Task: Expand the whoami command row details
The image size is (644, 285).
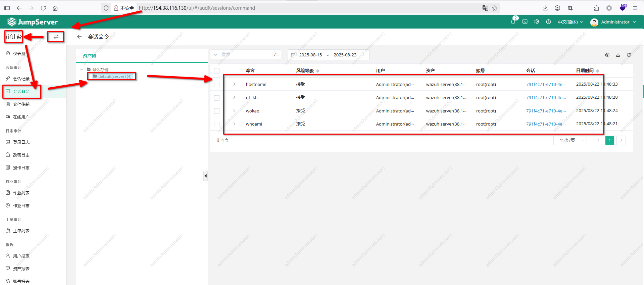Action: coord(234,124)
